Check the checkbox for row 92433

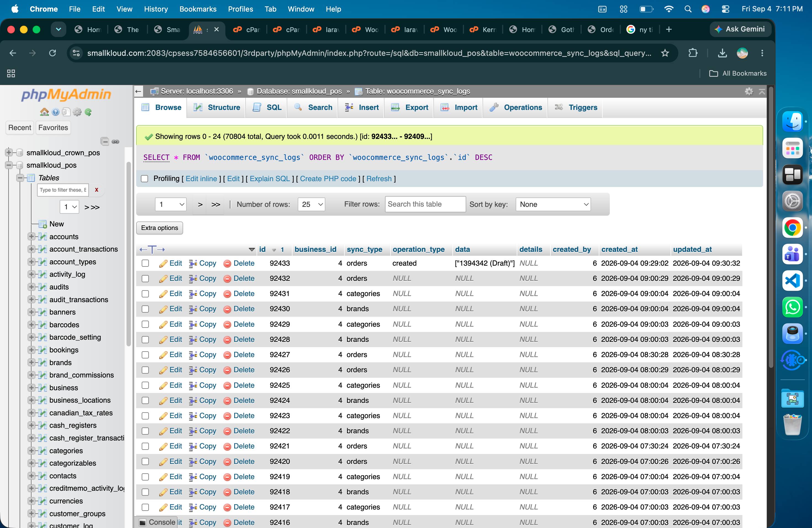[145, 263]
